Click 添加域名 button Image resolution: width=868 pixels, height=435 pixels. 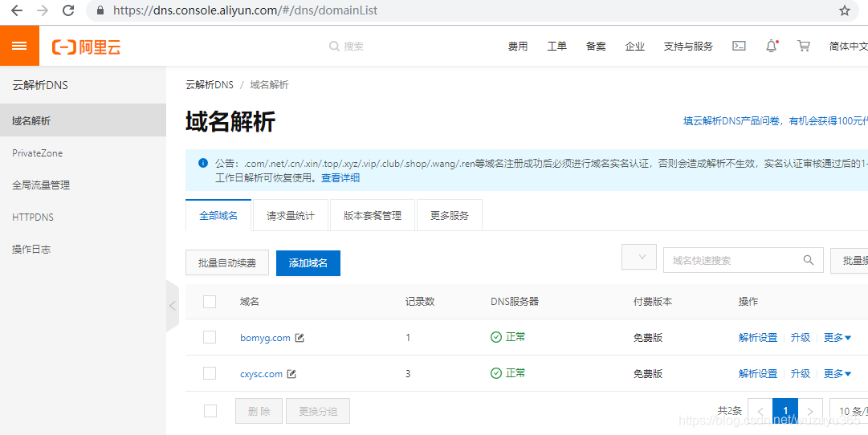point(308,263)
